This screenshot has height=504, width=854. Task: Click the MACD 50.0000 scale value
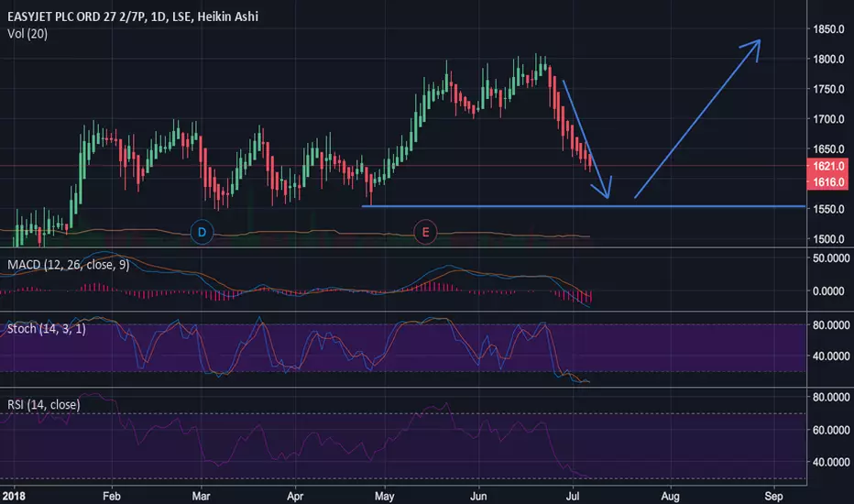pos(831,257)
